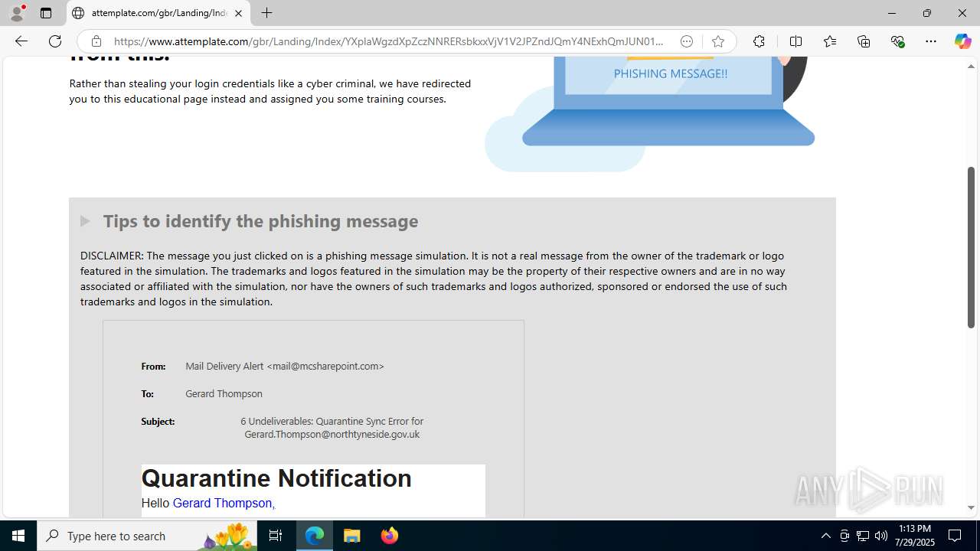Click the scrollbar up arrow
Screen dimensions: 980x551
[x=971, y=66]
